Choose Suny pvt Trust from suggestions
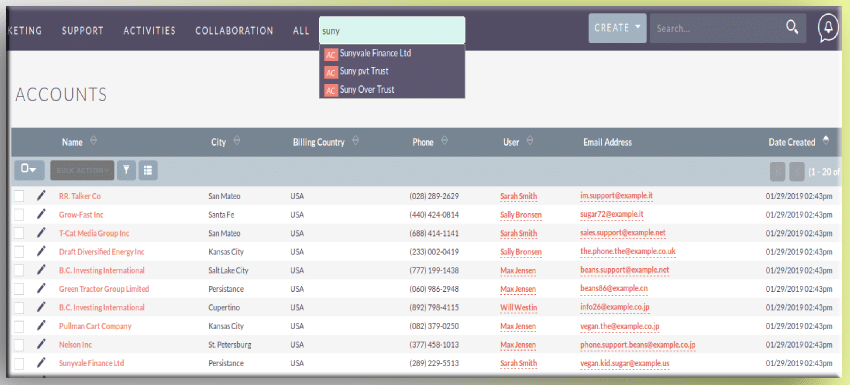This screenshot has height=385, width=850. (x=364, y=72)
